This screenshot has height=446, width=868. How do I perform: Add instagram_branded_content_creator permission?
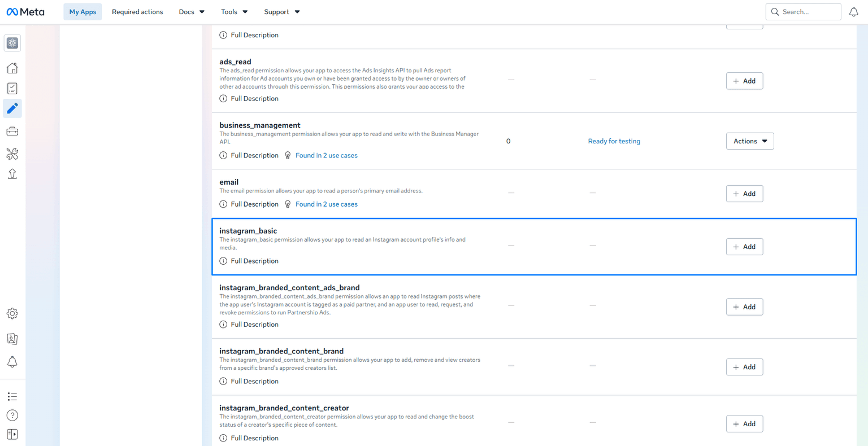pyautogui.click(x=744, y=424)
